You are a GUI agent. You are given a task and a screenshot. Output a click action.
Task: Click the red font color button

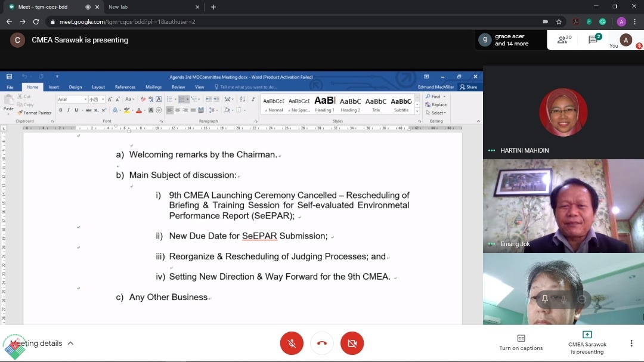click(139, 110)
